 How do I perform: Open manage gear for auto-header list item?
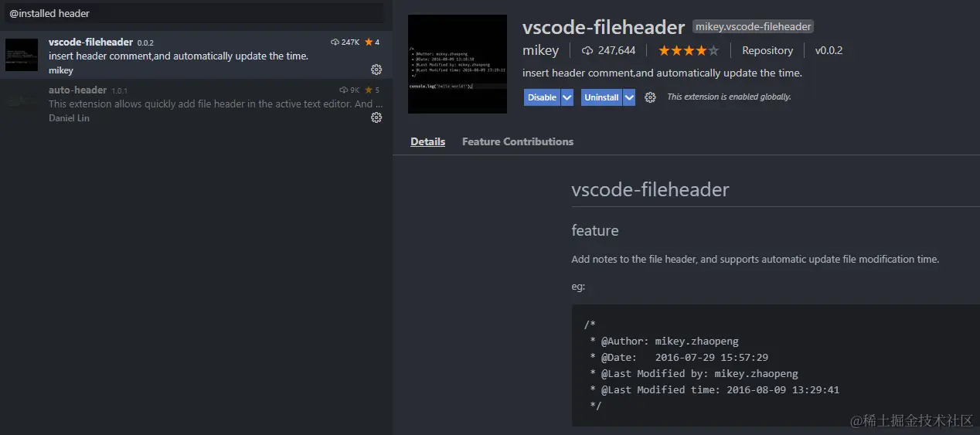pyautogui.click(x=376, y=117)
